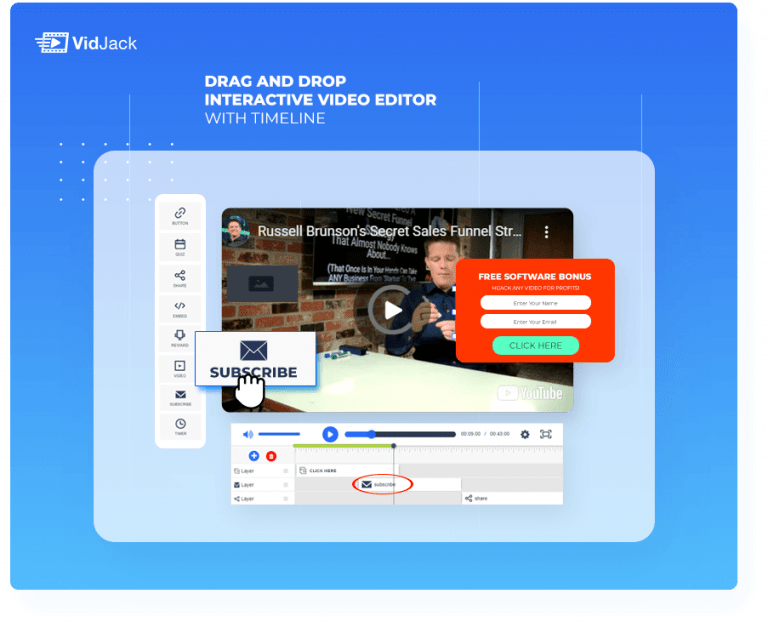Click the blue play button in controls

pos(330,434)
